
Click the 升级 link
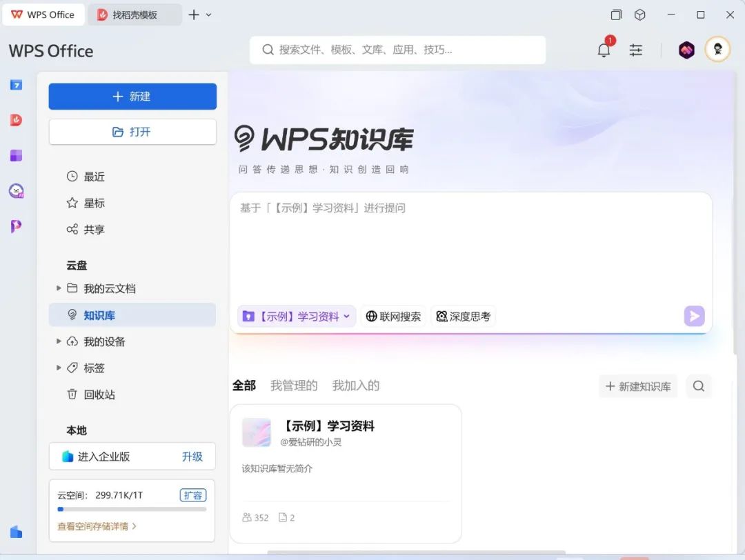(x=192, y=457)
